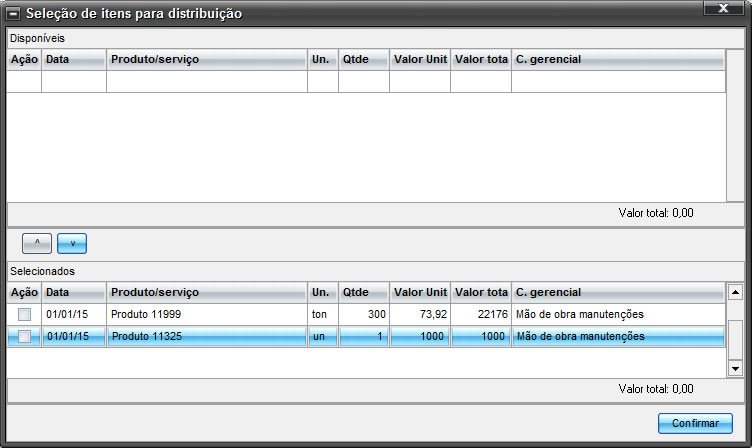Click the Disponíveis vertical scrollbar track

(735, 125)
